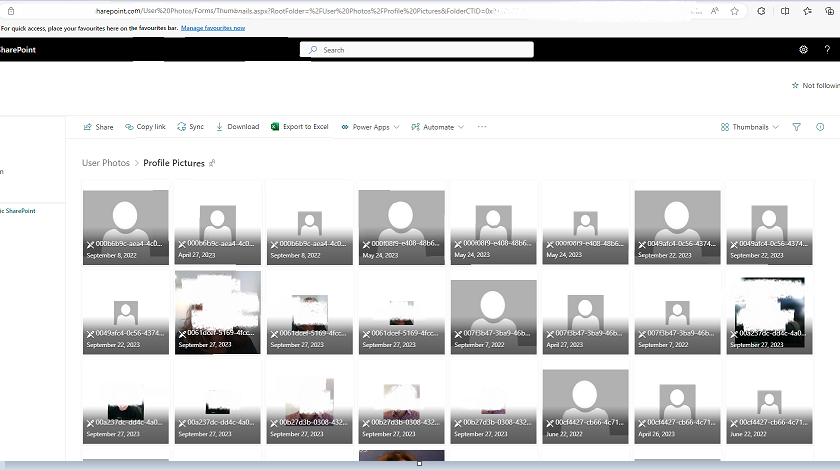
Task: Click the Share toolbar button
Action: (99, 127)
